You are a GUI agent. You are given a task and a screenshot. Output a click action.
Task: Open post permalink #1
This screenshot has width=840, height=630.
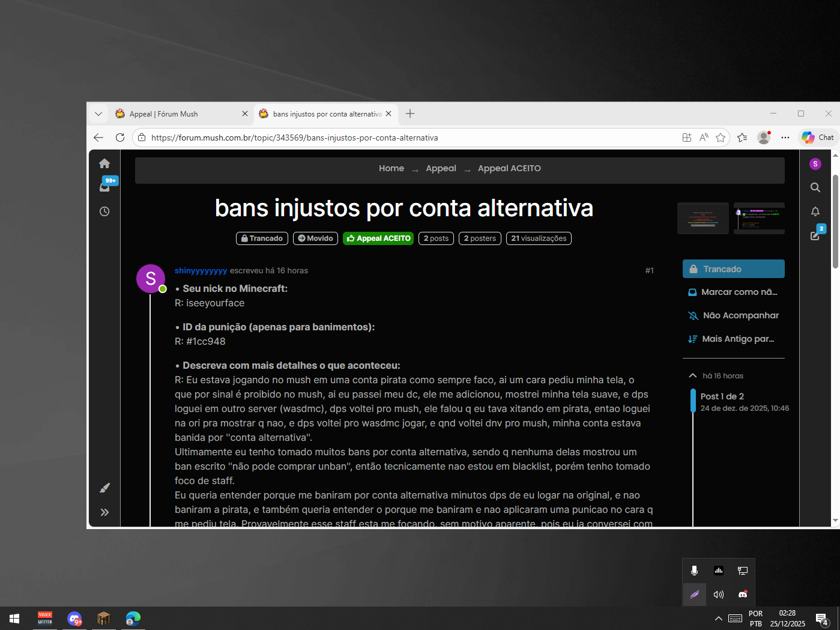click(649, 271)
